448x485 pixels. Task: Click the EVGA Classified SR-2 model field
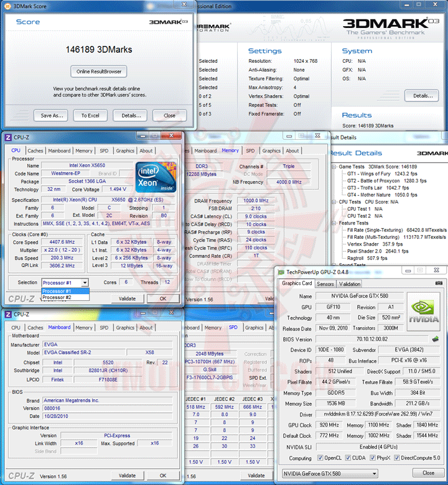pyautogui.click(x=83, y=353)
